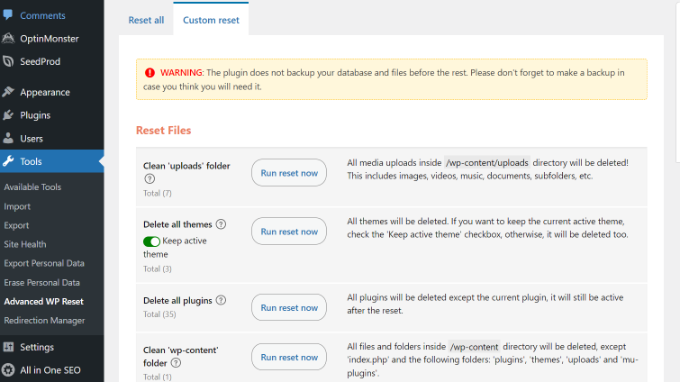Screen dimensions: 680x382
Task: Click the Tools wrench icon
Action: coord(8,161)
